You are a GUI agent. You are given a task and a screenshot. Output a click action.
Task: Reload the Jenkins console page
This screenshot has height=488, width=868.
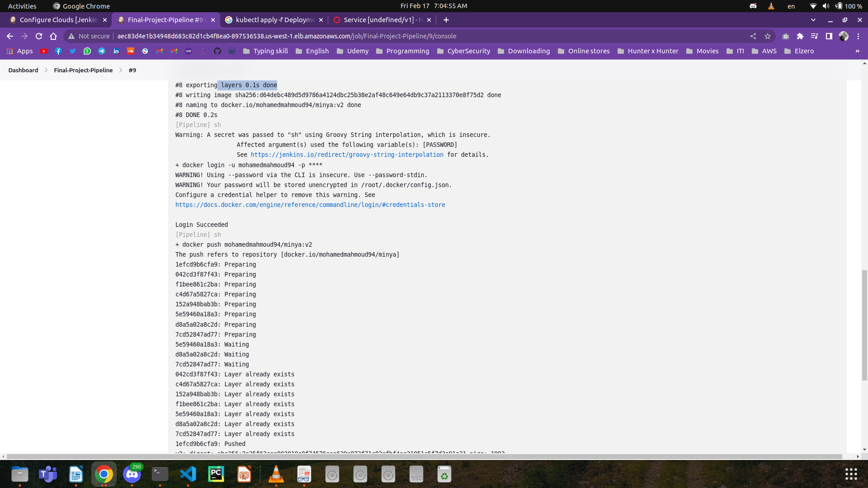(39, 36)
